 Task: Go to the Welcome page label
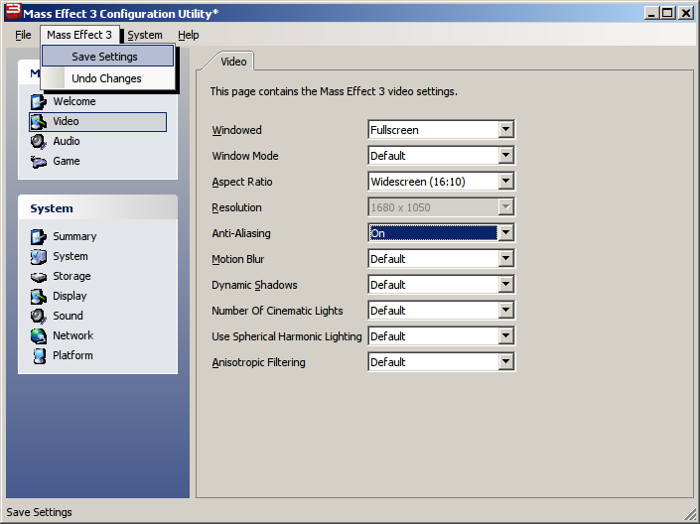coord(74,101)
